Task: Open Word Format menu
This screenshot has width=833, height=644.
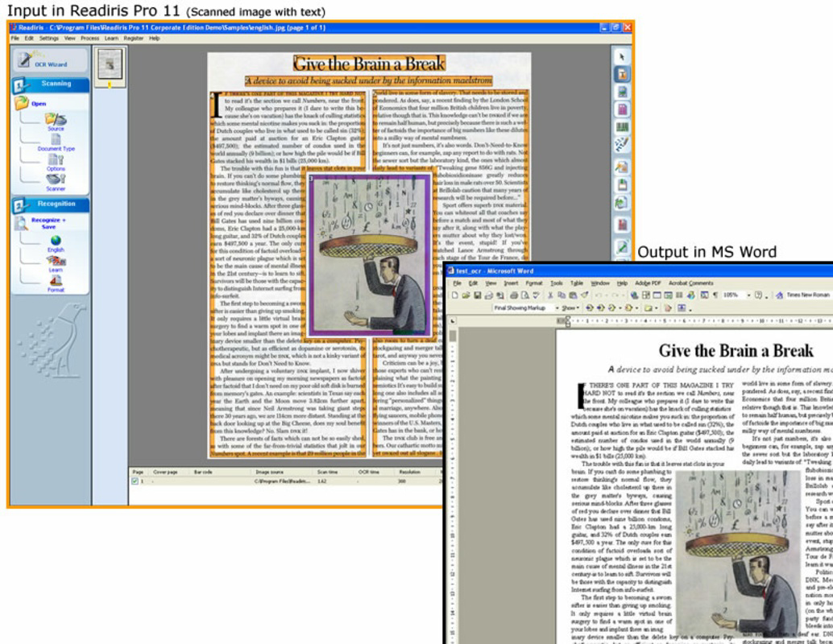Action: pos(534,283)
